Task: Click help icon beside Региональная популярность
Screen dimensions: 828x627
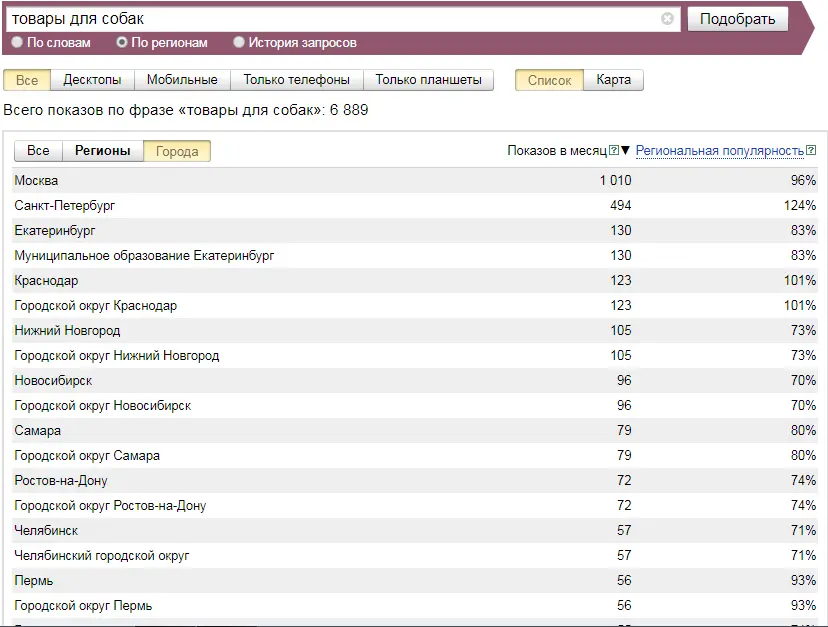Action: coord(811,151)
